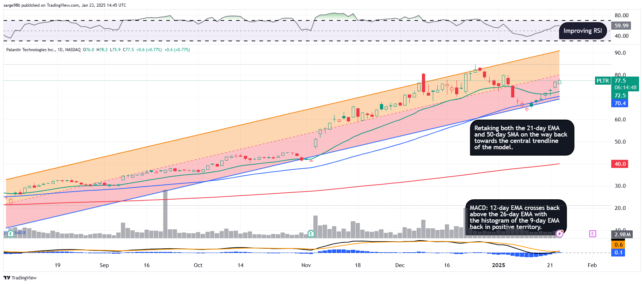This screenshot has height=284, width=644.
Task: Click the tall September volume spike bar
Action: [x=165, y=214]
